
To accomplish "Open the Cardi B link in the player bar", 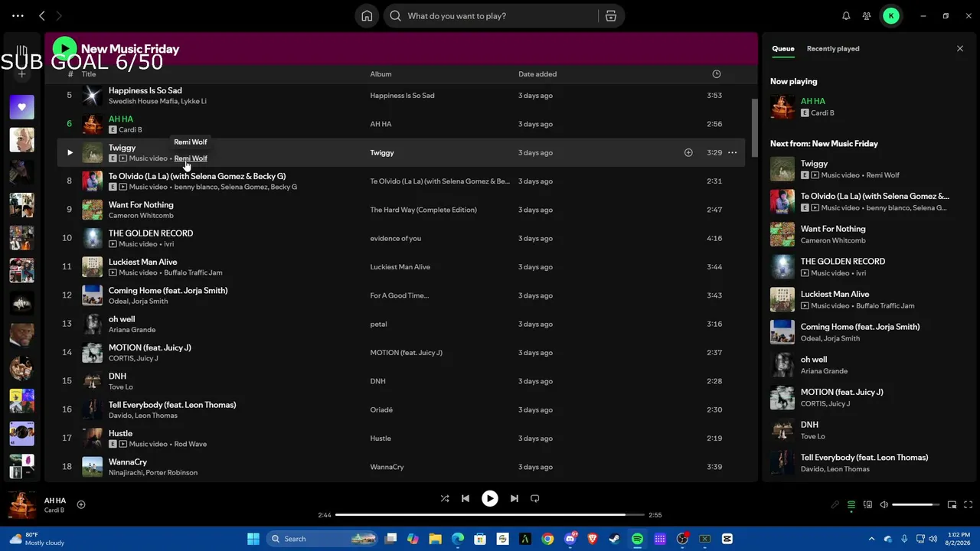I will coord(54,510).
